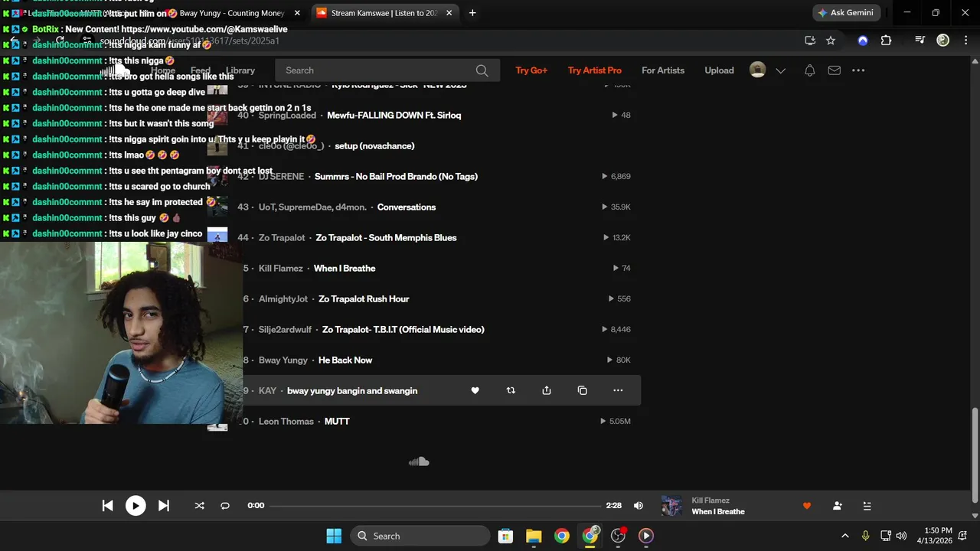
Task: Open Chrome media controls icon
Action: [920, 41]
